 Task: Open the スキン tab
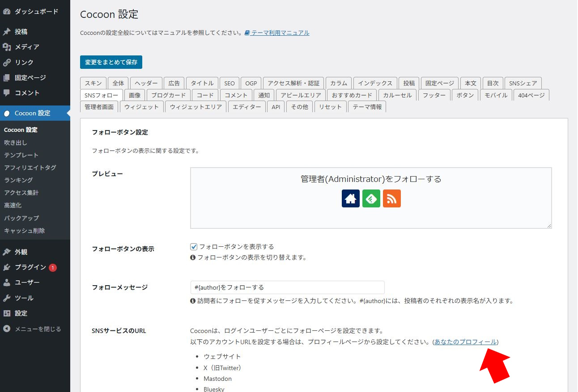(x=93, y=83)
